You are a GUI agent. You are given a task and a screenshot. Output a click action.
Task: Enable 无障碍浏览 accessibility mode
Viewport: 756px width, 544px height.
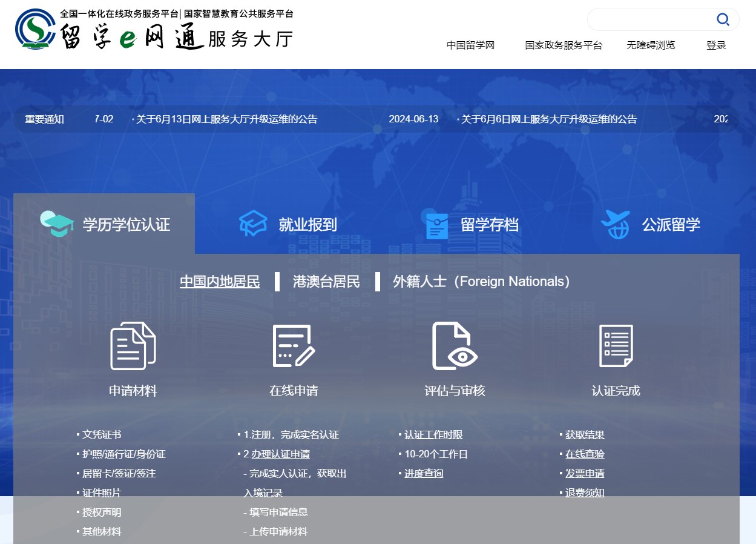tap(651, 45)
